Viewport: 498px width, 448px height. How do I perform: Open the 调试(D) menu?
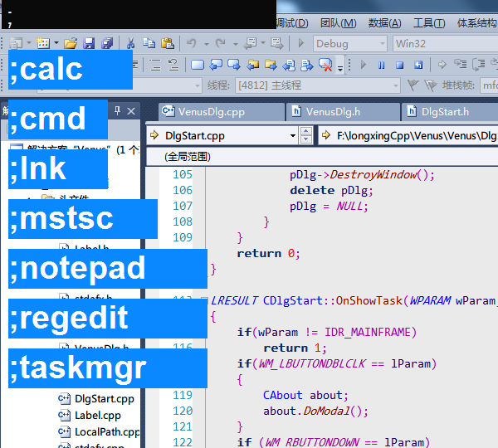(292, 23)
